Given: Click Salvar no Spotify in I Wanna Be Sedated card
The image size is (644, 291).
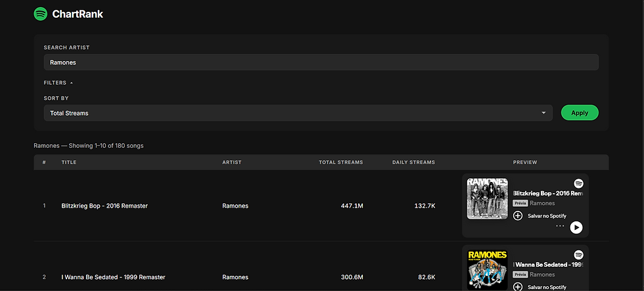Looking at the screenshot, I should (x=547, y=287).
